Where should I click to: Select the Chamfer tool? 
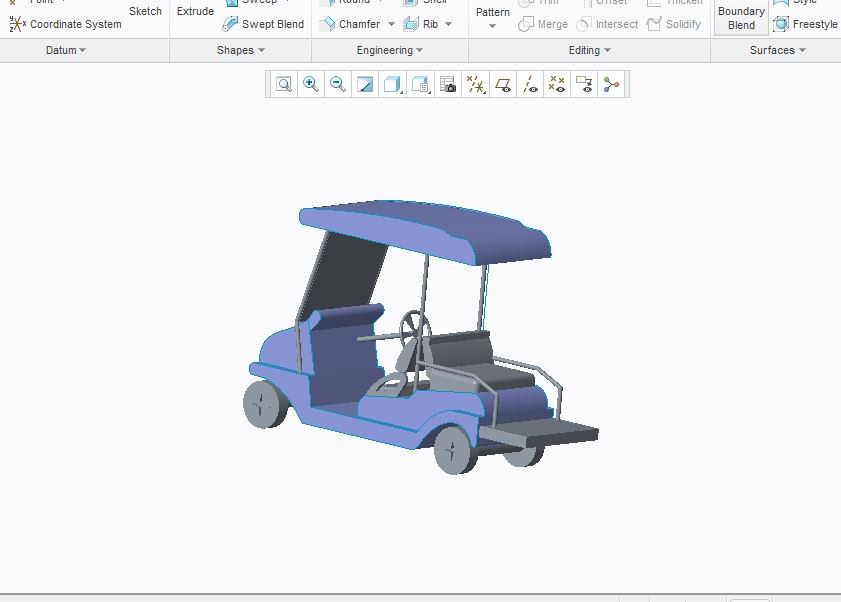pyautogui.click(x=356, y=23)
